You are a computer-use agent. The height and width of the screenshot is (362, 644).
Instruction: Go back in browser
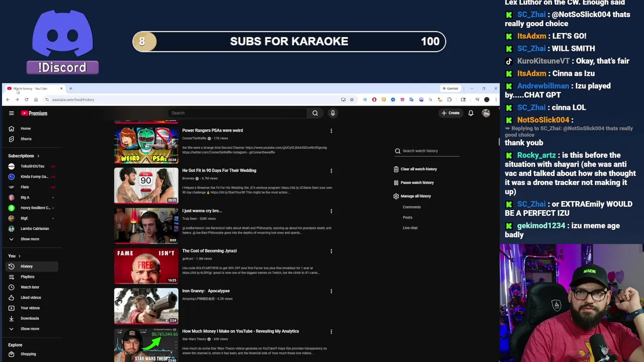(8, 100)
